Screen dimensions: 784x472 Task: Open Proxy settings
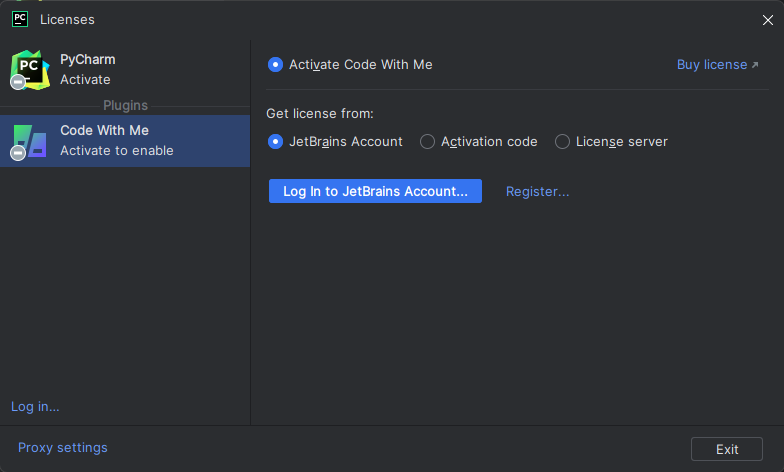tap(63, 447)
